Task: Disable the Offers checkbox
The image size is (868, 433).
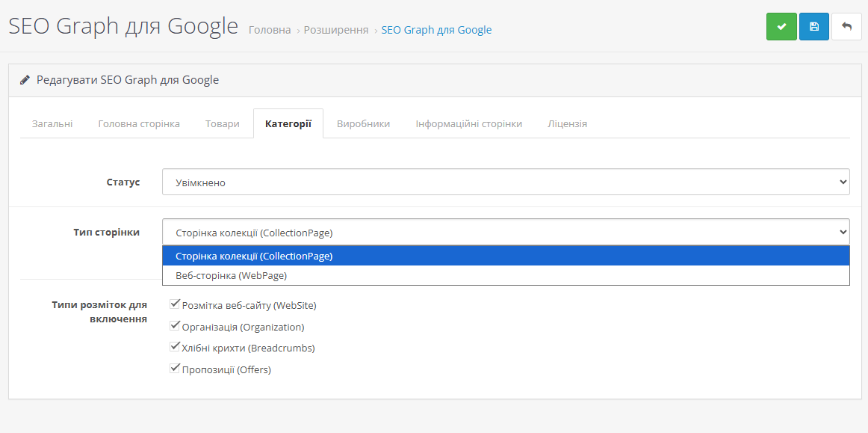Action: pos(175,369)
